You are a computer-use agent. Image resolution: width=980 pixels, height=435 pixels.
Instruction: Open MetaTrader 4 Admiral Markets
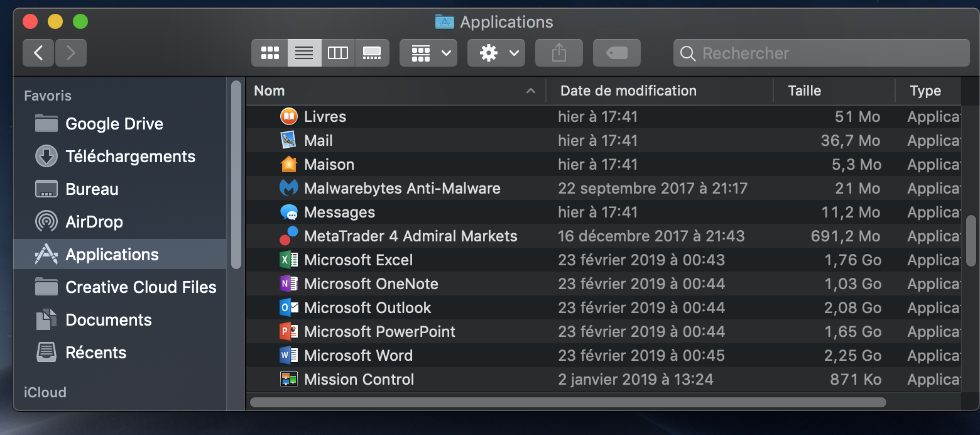pos(411,236)
